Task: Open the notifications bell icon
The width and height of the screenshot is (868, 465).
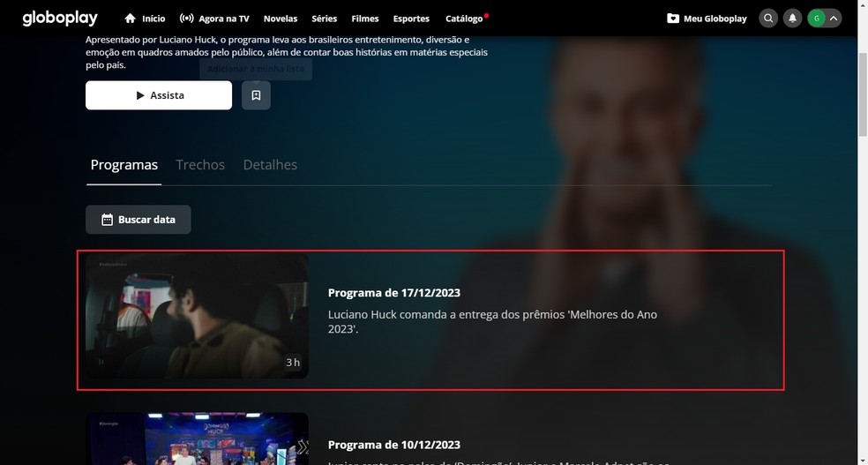Action: (x=792, y=19)
